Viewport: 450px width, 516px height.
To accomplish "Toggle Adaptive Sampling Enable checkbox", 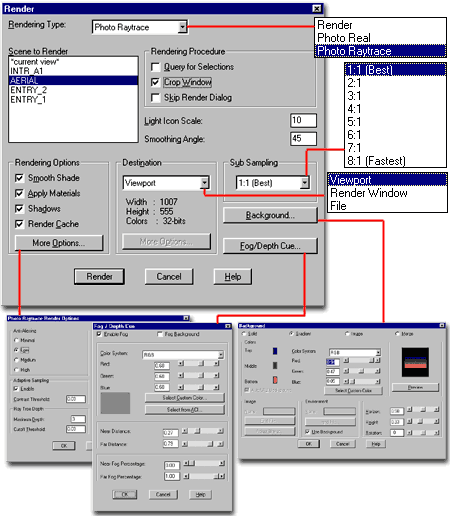I will (x=16, y=389).
